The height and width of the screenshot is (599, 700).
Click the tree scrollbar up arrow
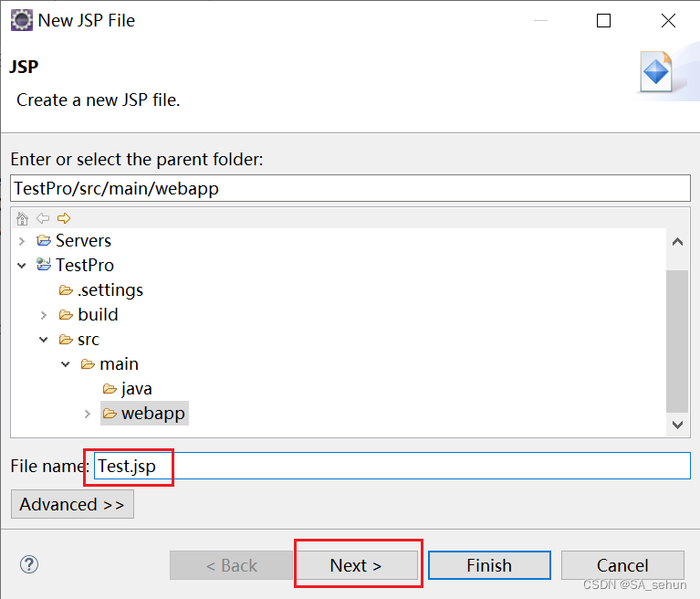click(x=677, y=242)
